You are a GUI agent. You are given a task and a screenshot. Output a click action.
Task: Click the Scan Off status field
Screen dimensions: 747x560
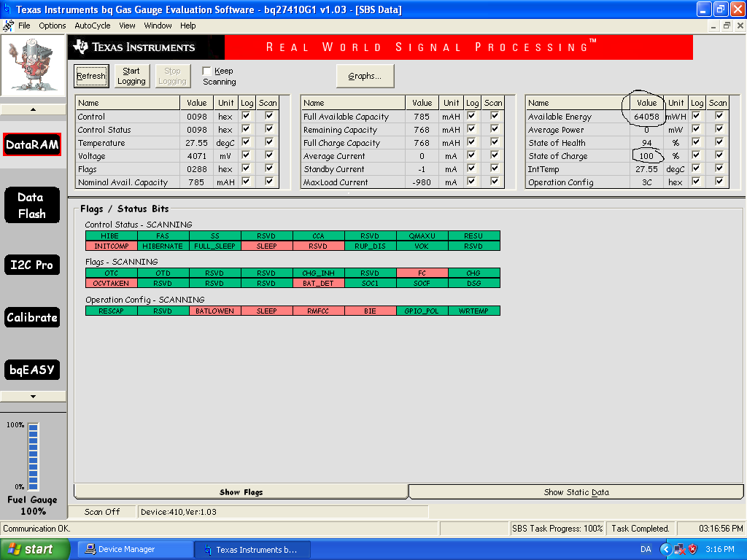102,512
